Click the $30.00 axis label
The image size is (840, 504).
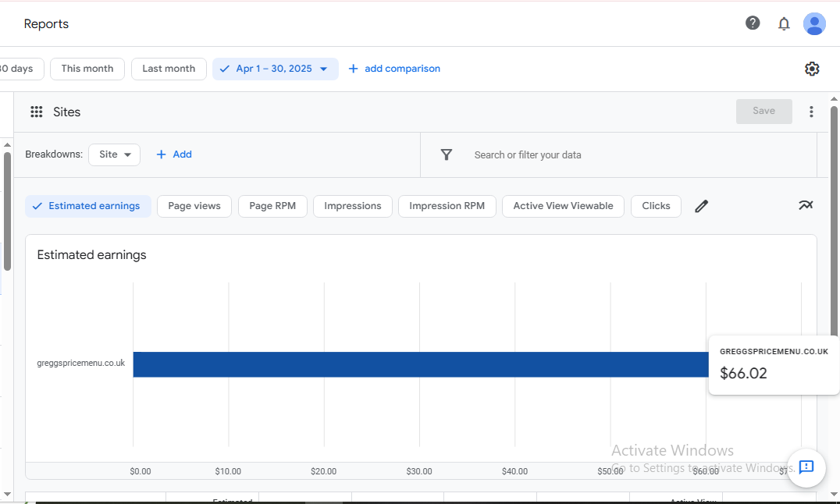tap(419, 471)
